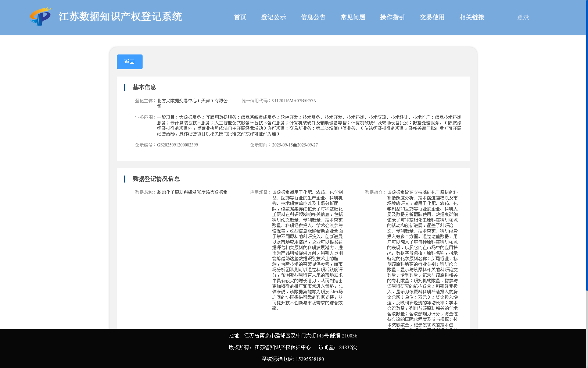Click support phone 15295538180
The height and width of the screenshot is (368, 588).
pyautogui.click(x=310, y=359)
